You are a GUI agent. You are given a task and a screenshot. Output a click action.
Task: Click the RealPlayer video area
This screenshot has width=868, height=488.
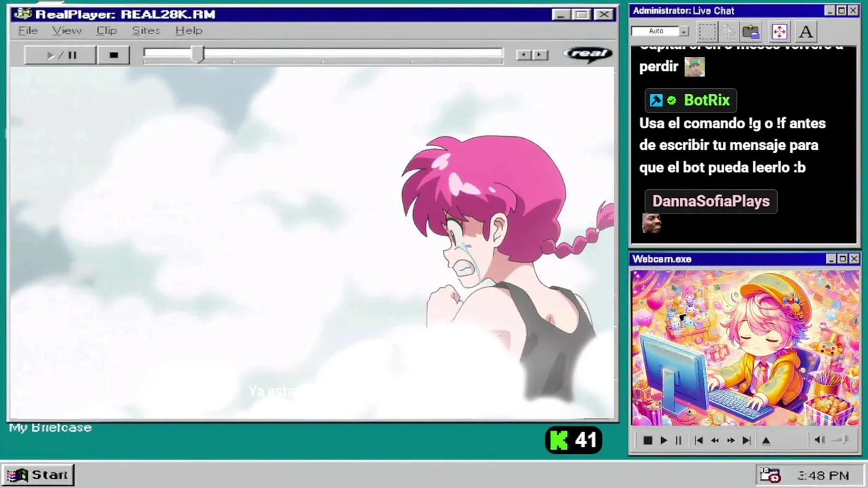[312, 243]
